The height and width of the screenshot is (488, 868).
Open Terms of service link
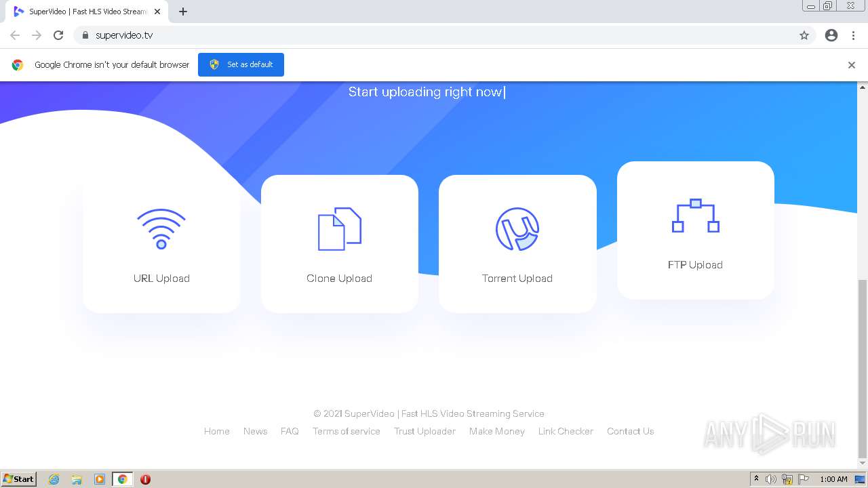coord(347,431)
